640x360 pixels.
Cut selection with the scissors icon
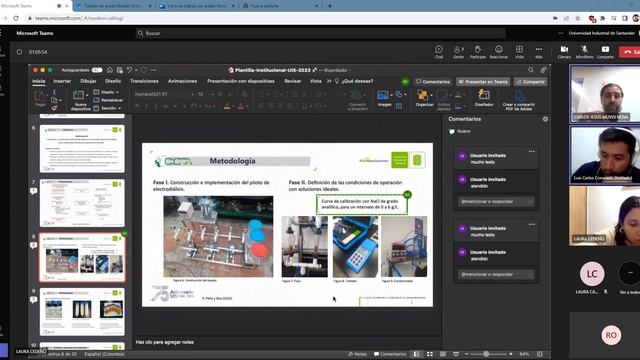click(54, 92)
